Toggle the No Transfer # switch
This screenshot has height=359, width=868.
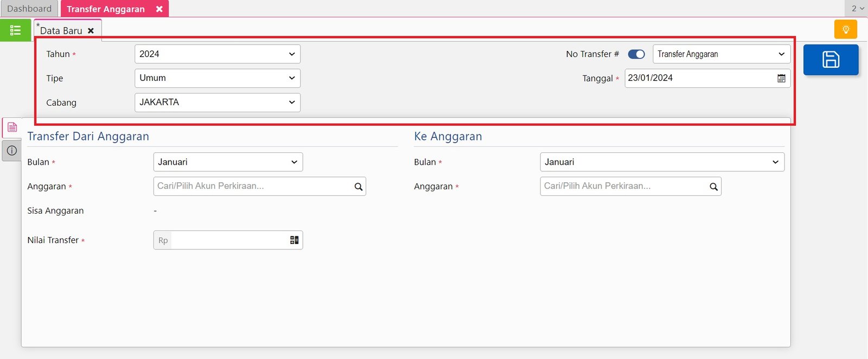pos(636,54)
